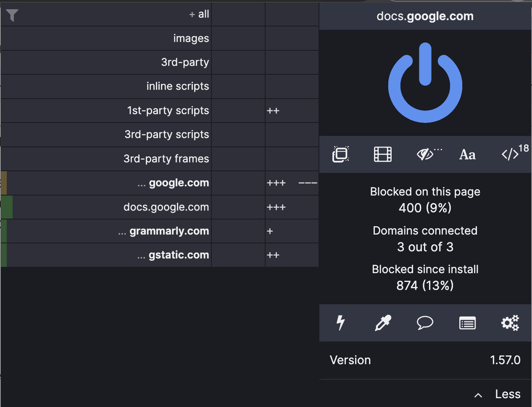Click the docs.google.com hostname row
Screen dimensions: 532x407
(166, 207)
